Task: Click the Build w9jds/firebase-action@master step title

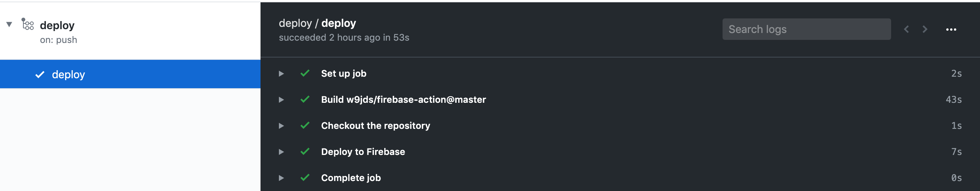Action: (403, 100)
